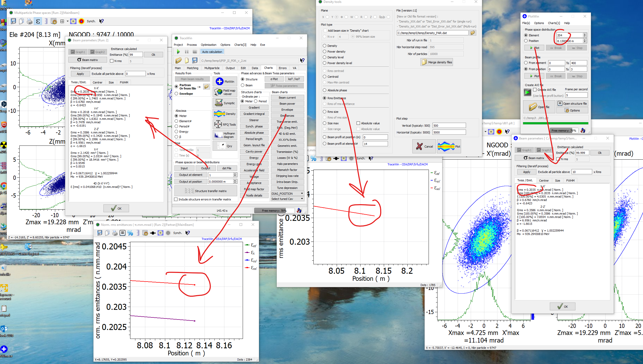
Task: Open the Charts[3] menu in TraceWin
Action: pos(240,45)
